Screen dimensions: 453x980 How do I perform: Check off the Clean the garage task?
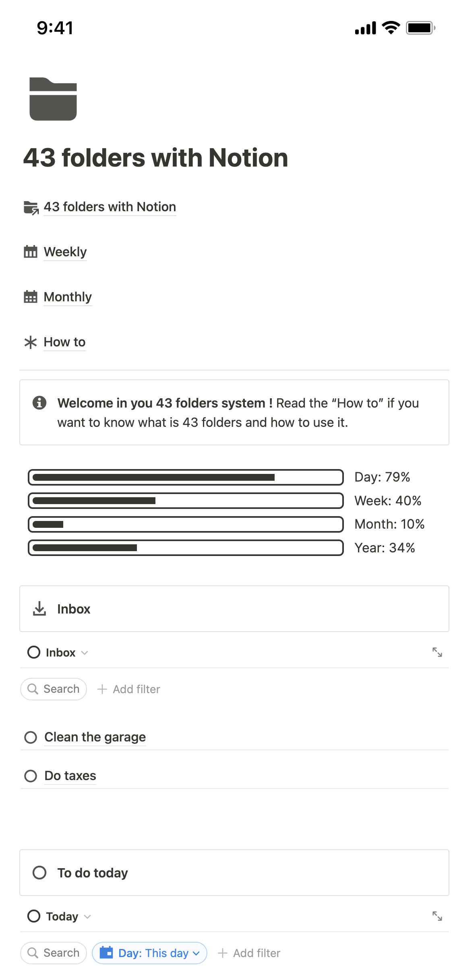[31, 737]
